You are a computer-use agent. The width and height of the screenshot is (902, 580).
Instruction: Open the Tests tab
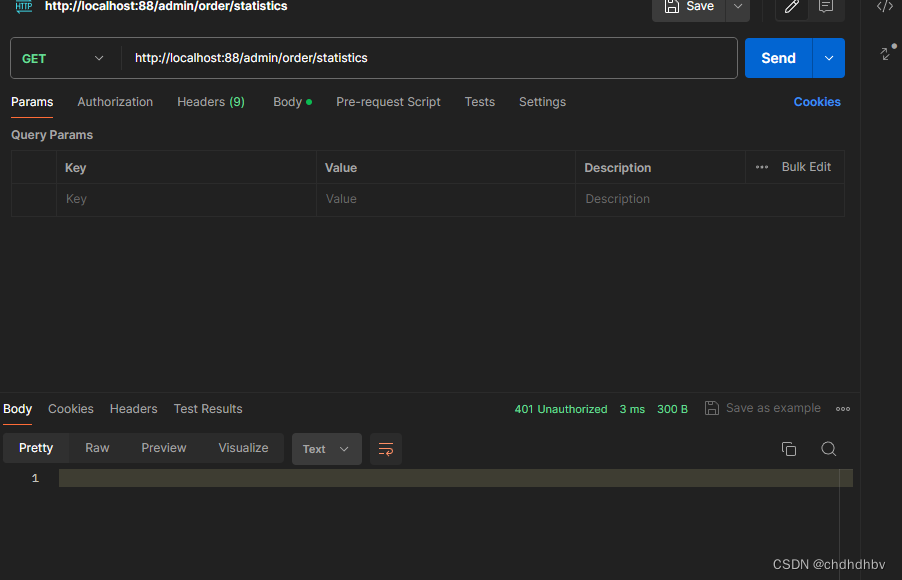(480, 102)
